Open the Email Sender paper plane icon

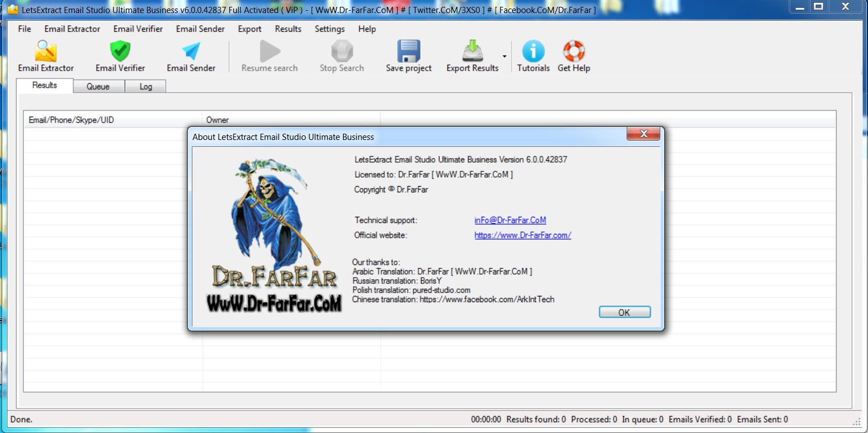[x=191, y=52]
